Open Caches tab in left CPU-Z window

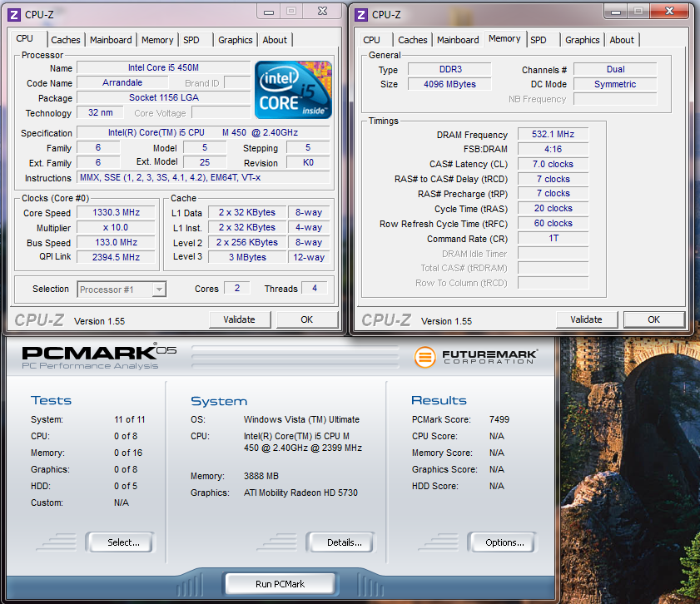point(66,40)
